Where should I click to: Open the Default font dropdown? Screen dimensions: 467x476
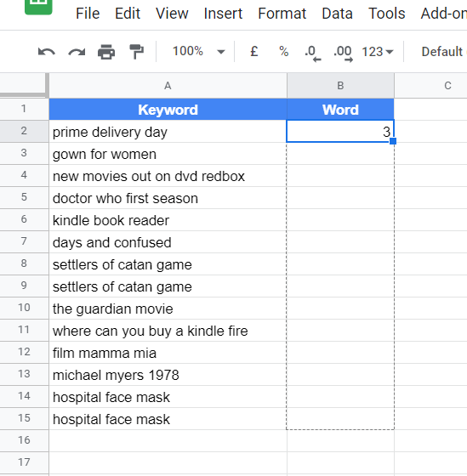443,52
